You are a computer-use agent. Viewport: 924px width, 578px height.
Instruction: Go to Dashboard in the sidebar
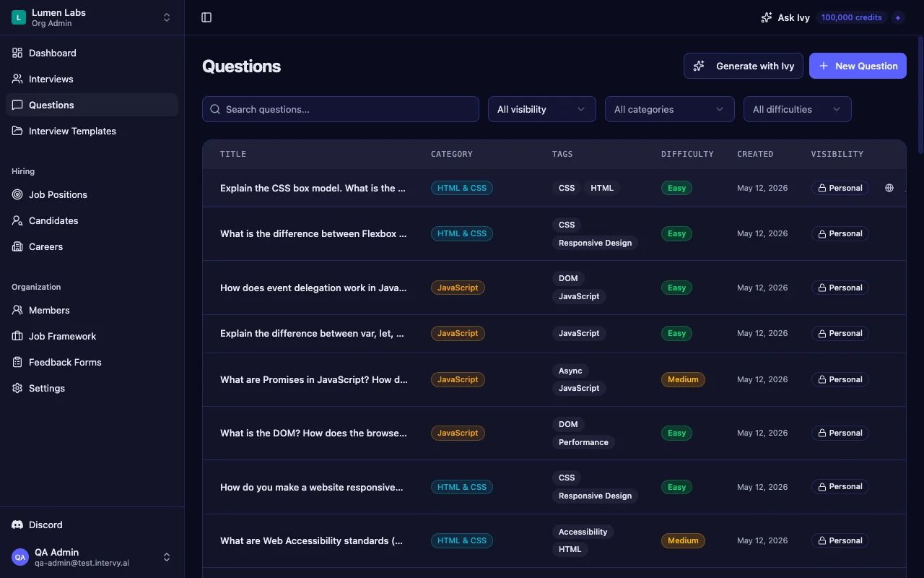[92, 53]
